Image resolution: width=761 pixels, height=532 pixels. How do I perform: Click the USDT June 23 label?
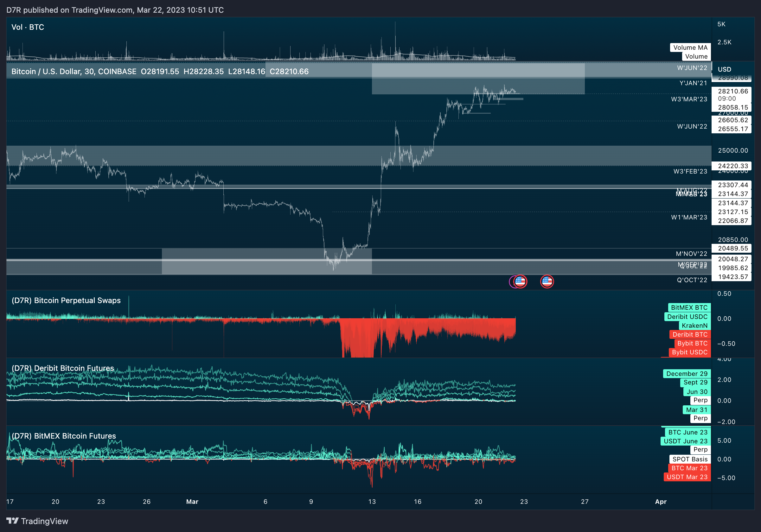(x=685, y=441)
